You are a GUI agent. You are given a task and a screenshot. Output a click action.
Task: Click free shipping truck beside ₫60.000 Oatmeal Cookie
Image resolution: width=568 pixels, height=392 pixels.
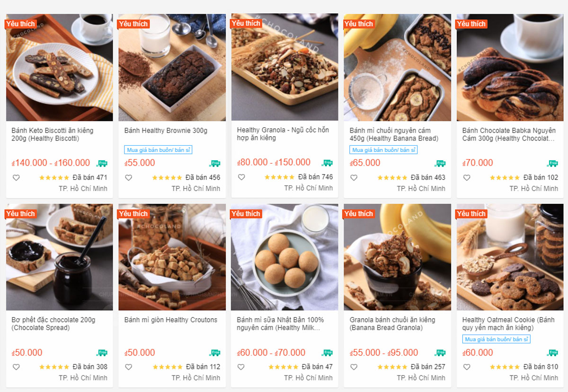pos(552,353)
